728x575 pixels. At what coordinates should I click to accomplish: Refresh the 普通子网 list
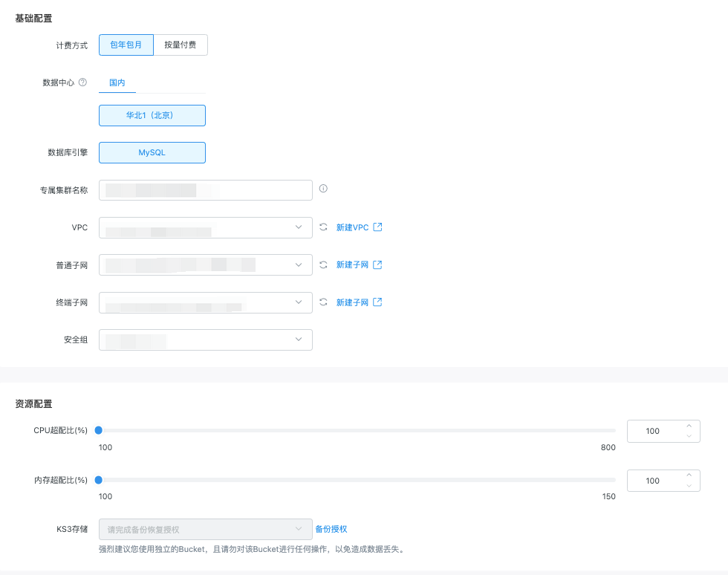coord(323,264)
